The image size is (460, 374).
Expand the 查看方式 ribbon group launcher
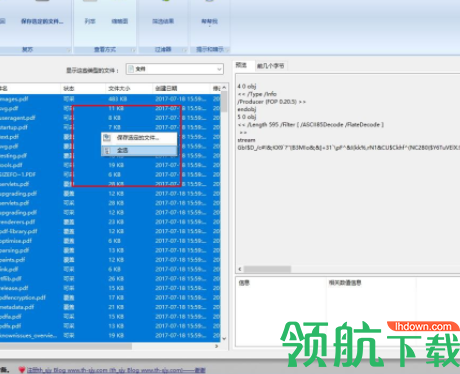point(133,50)
